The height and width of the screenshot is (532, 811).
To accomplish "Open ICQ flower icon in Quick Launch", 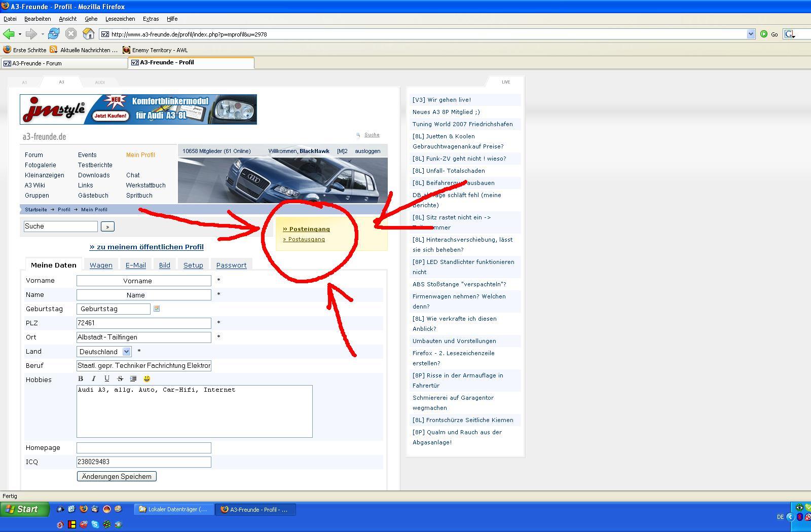I will pyautogui.click(x=107, y=524).
